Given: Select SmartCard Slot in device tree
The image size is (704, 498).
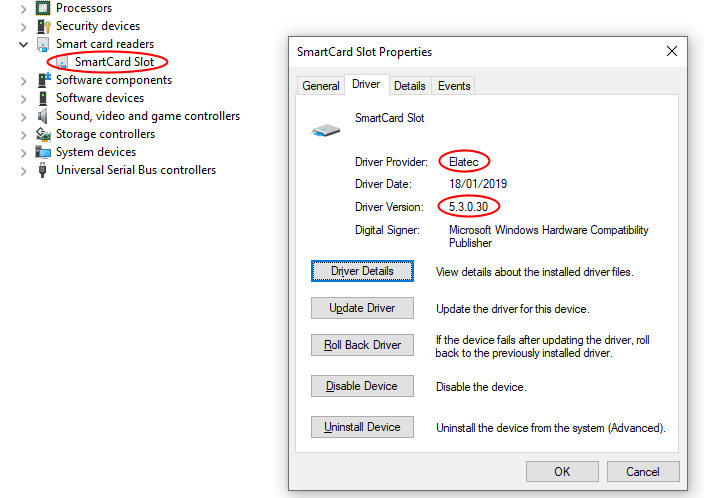Looking at the screenshot, I should (113, 62).
